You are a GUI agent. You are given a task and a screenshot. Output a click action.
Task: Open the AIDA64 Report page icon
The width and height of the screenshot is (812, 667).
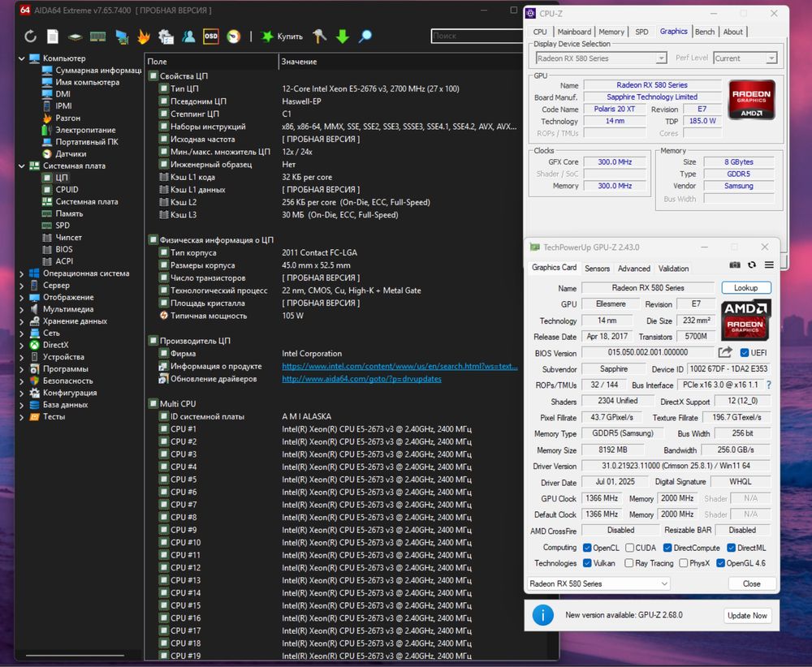pos(52,37)
